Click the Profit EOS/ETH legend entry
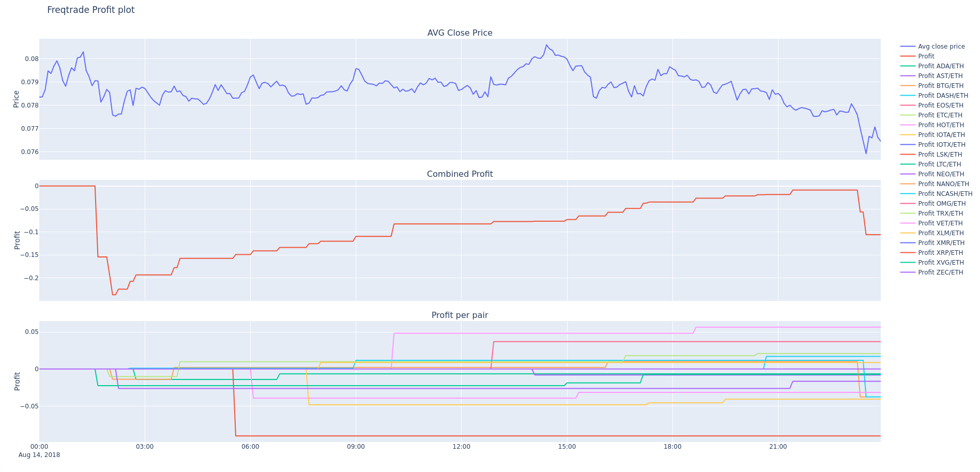Screen dimensions: 980x472 tap(940, 105)
